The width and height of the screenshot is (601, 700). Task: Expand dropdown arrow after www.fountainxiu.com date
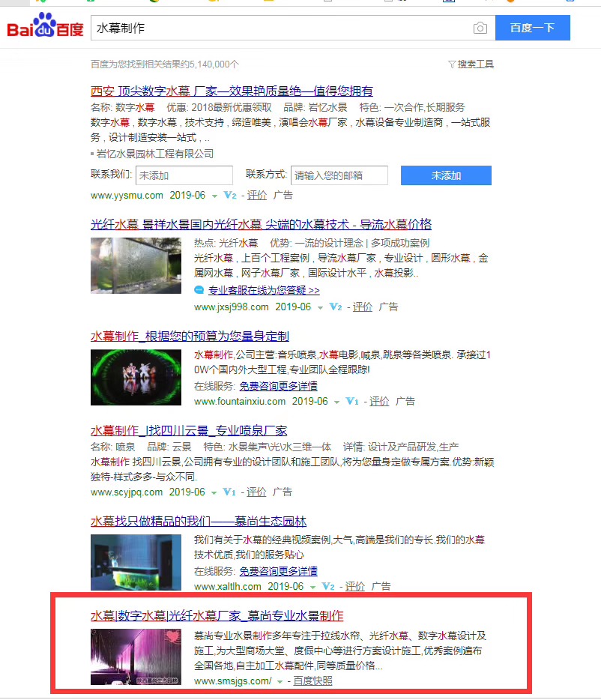337,402
